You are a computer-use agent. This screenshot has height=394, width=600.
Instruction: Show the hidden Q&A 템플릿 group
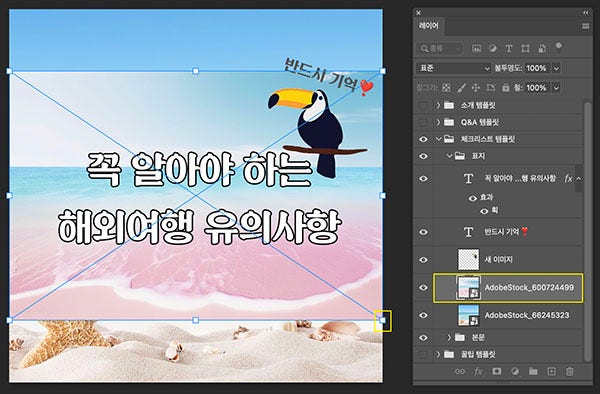tap(423, 122)
